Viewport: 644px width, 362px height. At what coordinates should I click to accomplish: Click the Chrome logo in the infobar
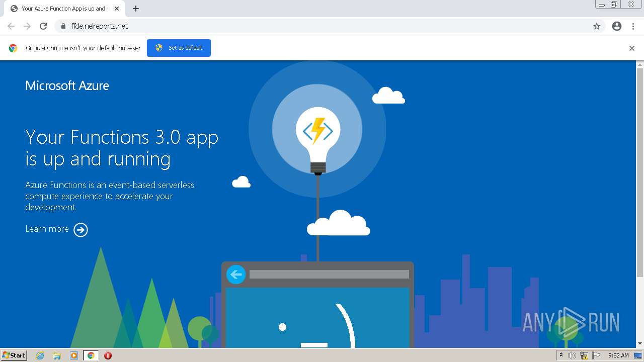pos(13,48)
